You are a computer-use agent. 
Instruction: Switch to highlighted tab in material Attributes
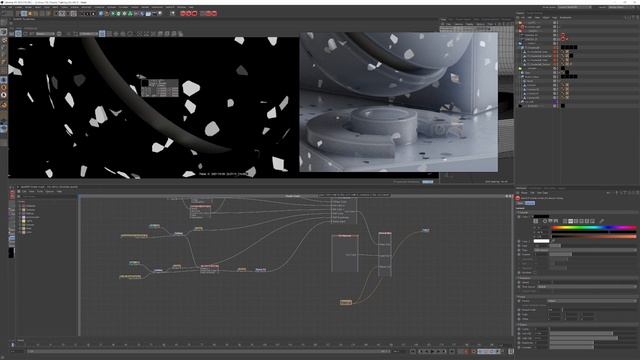(x=530, y=203)
